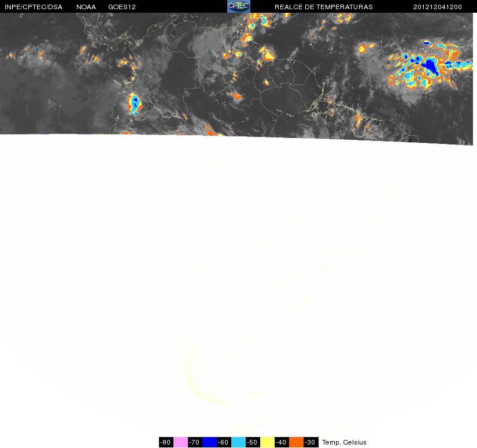Click the -70 legend value
Viewport: 477px width, 448px height.
pyautogui.click(x=195, y=442)
